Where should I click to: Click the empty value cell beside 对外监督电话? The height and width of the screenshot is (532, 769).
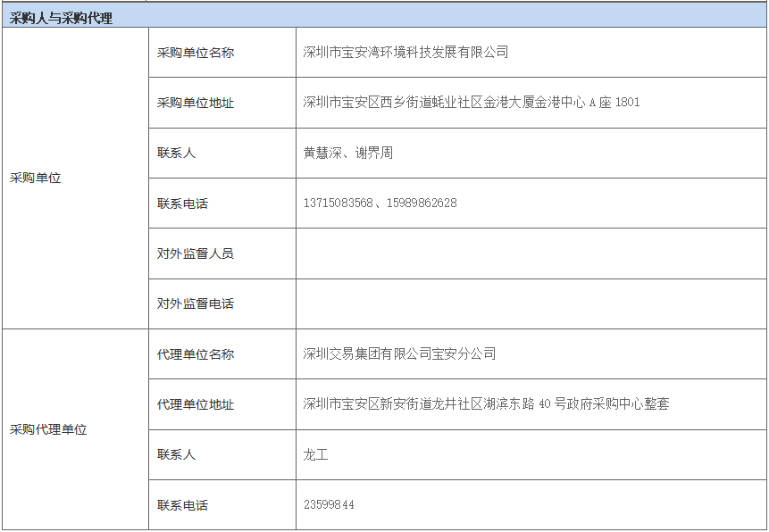[x=531, y=303]
